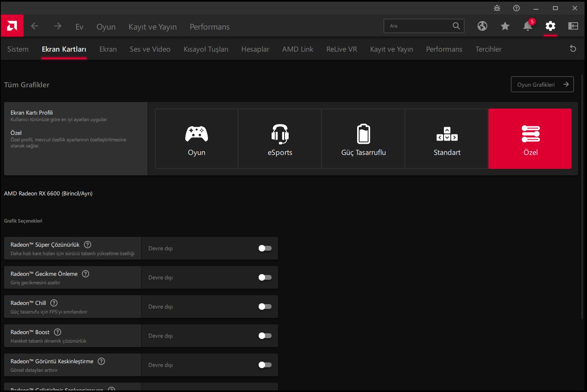Go back with the left arrow

(x=35, y=26)
